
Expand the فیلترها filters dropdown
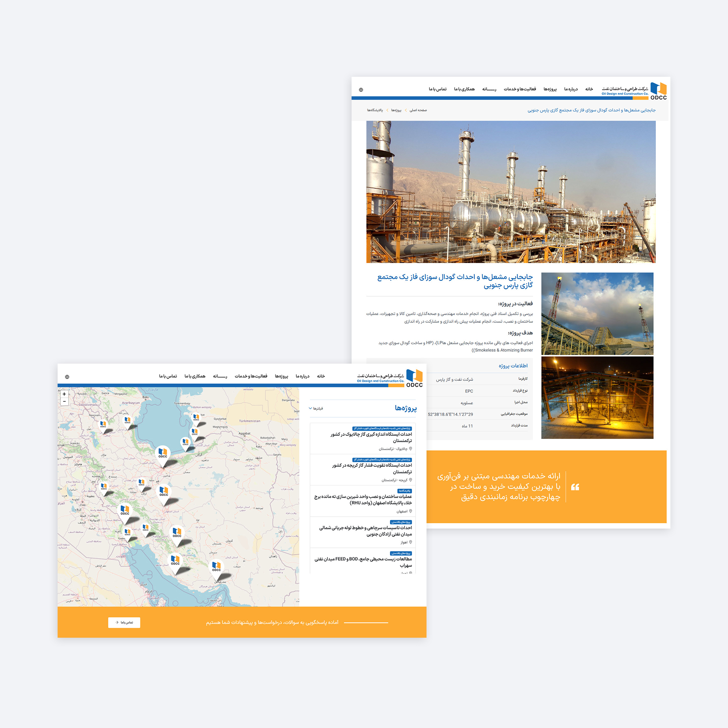(x=316, y=408)
